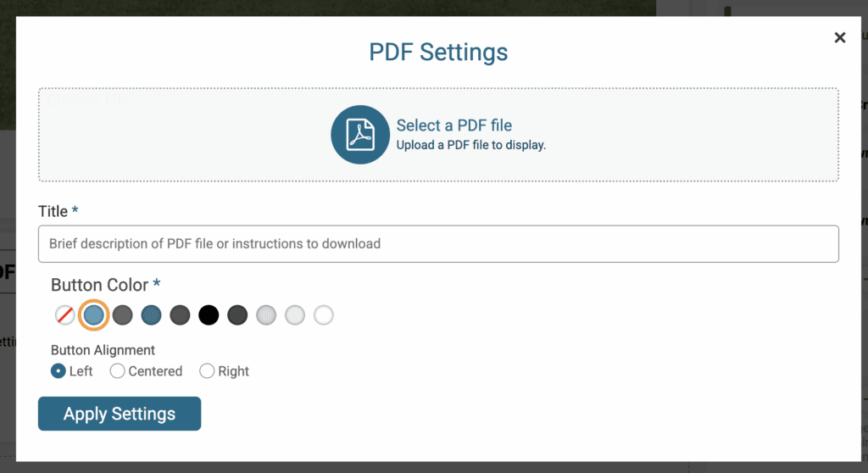
Task: Click the Upload a PDF file to display text
Action: 471,145
